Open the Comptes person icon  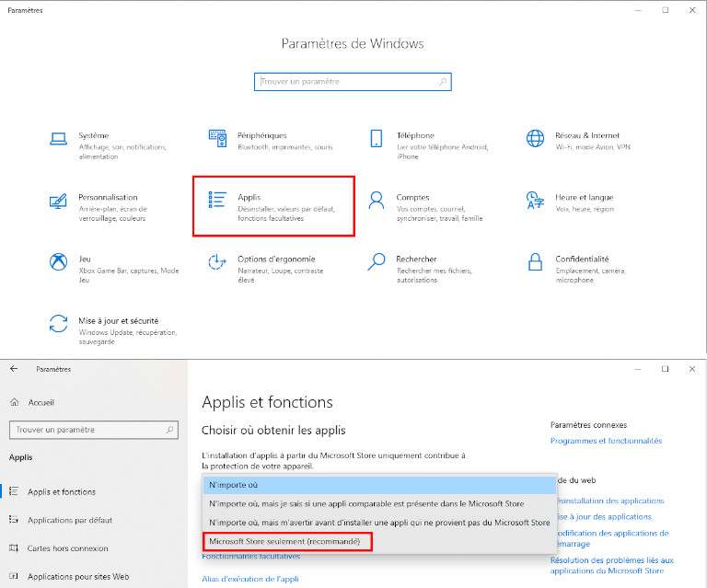tap(376, 200)
